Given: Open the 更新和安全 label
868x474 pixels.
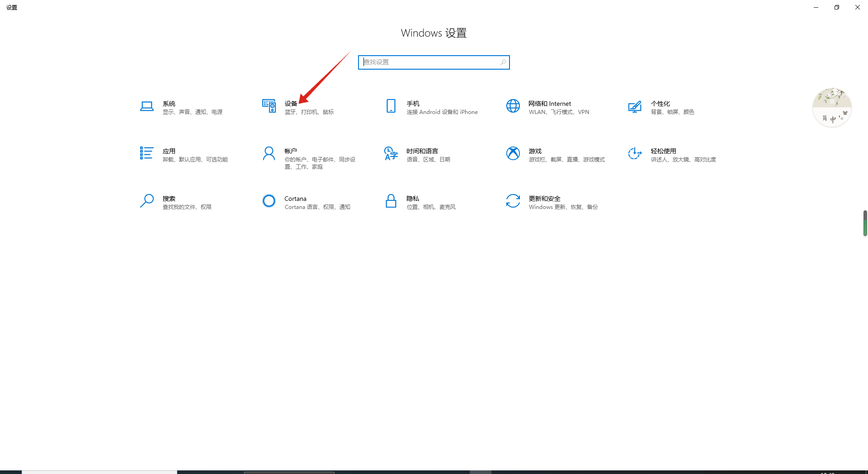Looking at the screenshot, I should pyautogui.click(x=545, y=199).
